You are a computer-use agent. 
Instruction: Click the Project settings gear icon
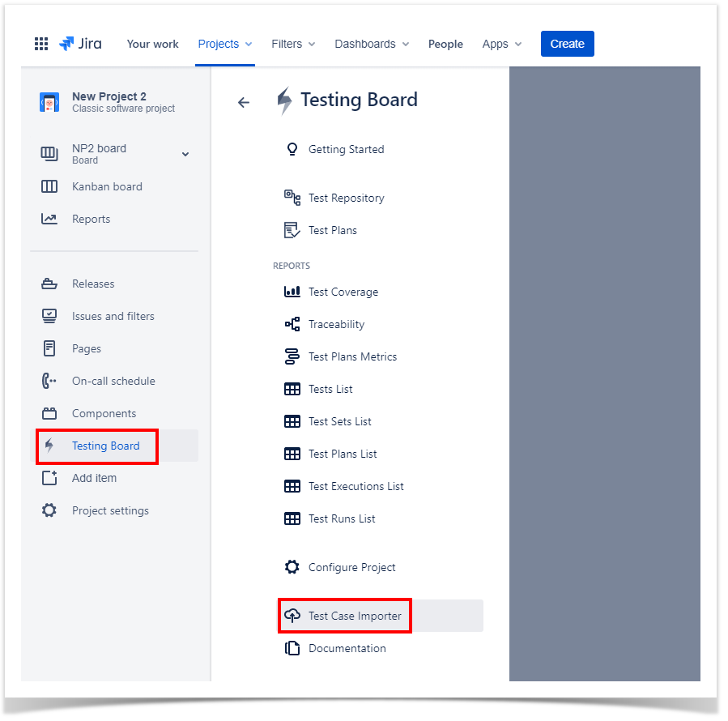pos(49,510)
